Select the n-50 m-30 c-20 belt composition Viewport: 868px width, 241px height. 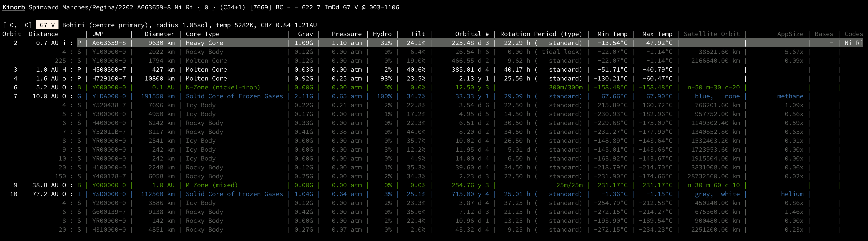[714, 87]
